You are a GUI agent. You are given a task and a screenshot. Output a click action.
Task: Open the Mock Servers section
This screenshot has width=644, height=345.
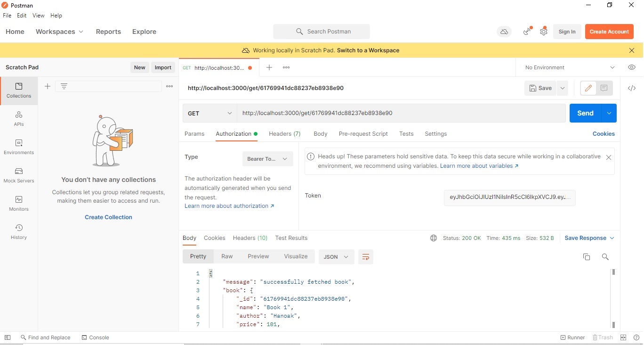tap(19, 175)
